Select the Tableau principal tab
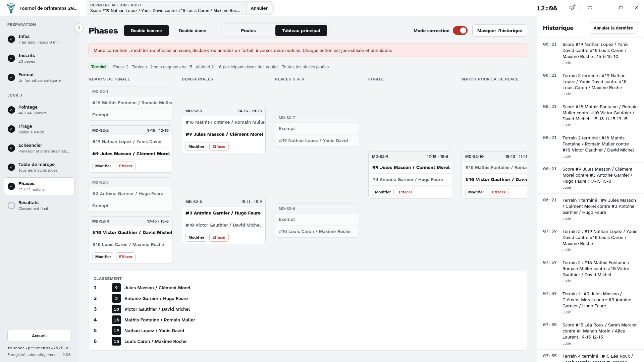Viewport: 644px width, 362px height. point(301,31)
